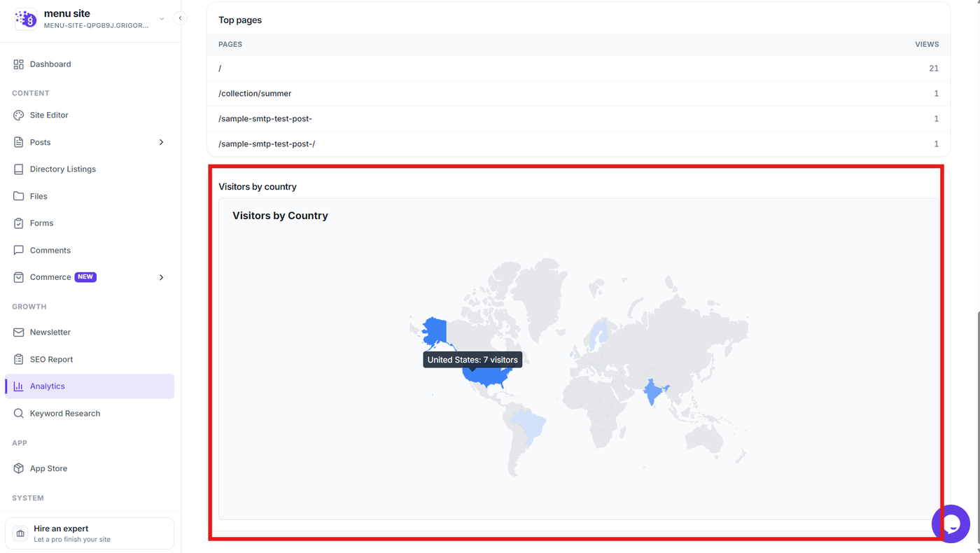Select the Analytics menu item
The image size is (980, 553).
(90, 386)
